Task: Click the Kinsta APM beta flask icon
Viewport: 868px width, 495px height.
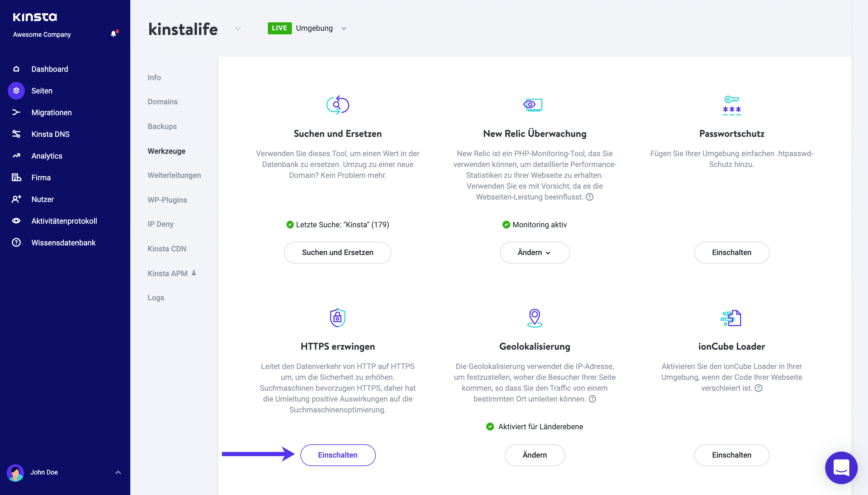Action: tap(194, 273)
